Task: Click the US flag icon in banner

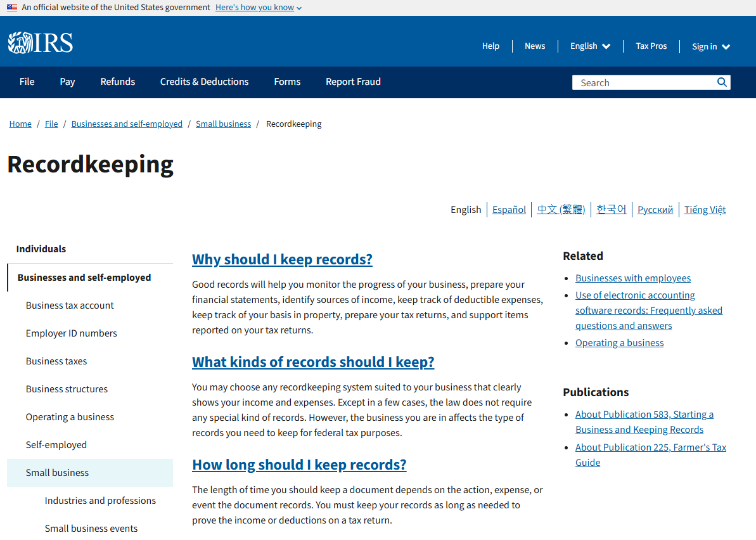Action: pyautogui.click(x=12, y=8)
